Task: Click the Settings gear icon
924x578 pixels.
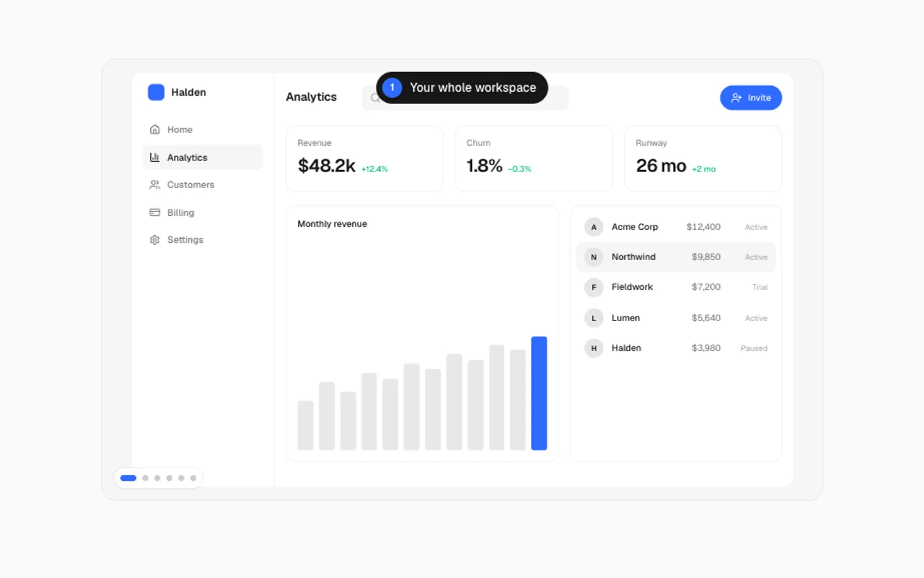Action: 155,240
